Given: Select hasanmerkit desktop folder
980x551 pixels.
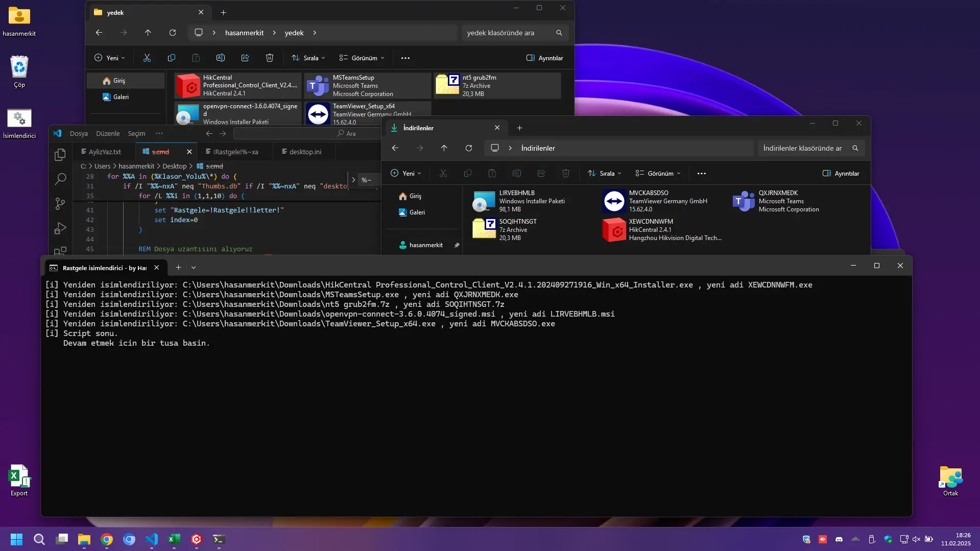Looking at the screenshot, I should pos(19,21).
